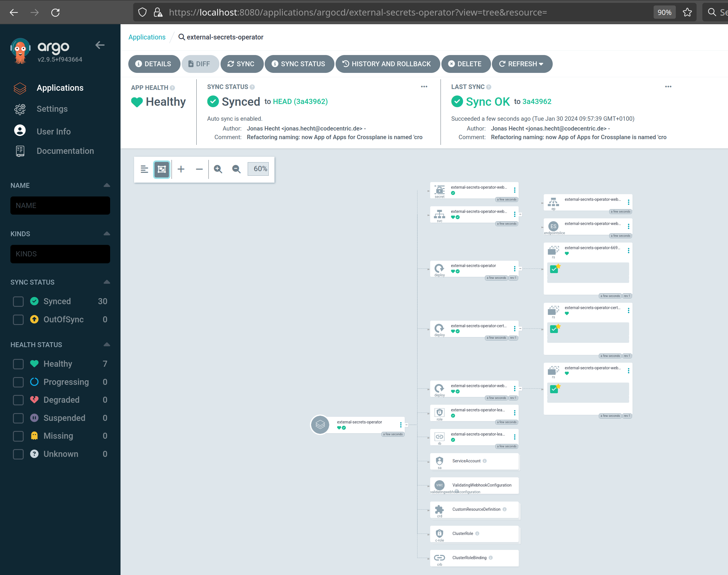This screenshot has height=575, width=728.
Task: Click the Sync button to synchronize app
Action: (x=242, y=64)
